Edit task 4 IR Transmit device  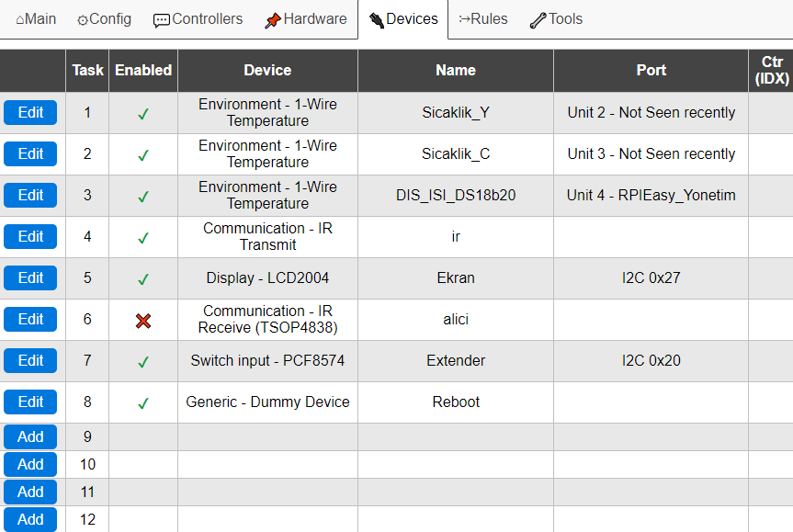(x=30, y=236)
